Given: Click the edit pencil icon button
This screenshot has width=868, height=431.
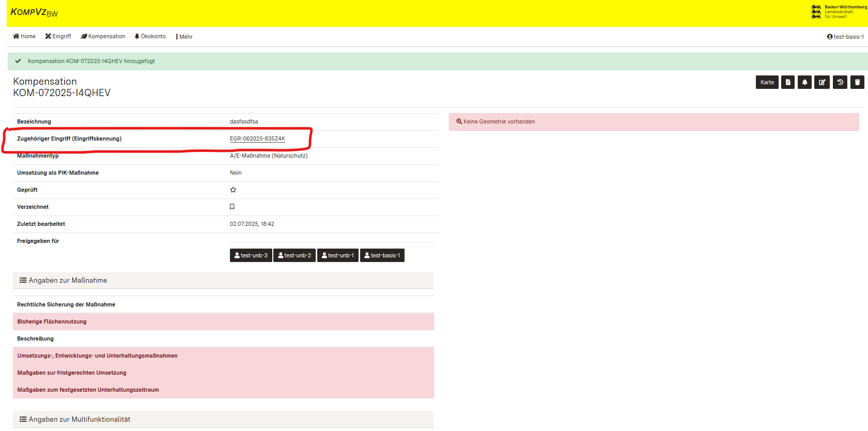Looking at the screenshot, I should click(822, 82).
